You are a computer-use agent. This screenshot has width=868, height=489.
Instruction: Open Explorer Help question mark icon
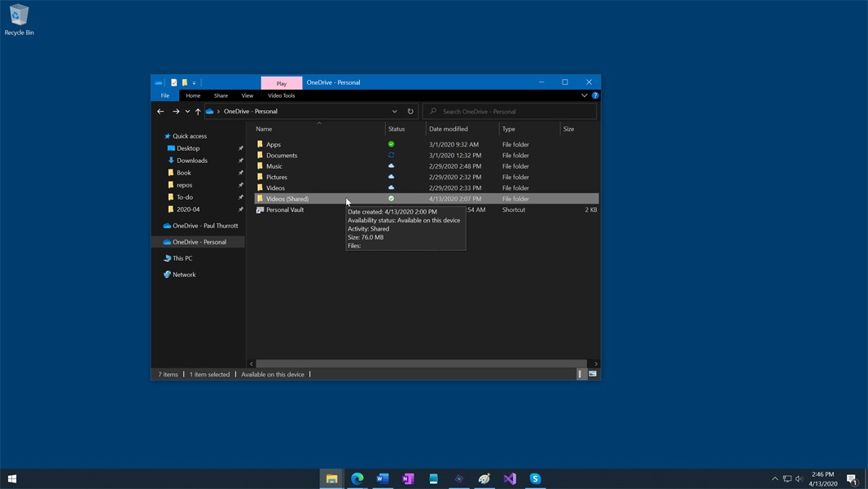pyautogui.click(x=595, y=95)
